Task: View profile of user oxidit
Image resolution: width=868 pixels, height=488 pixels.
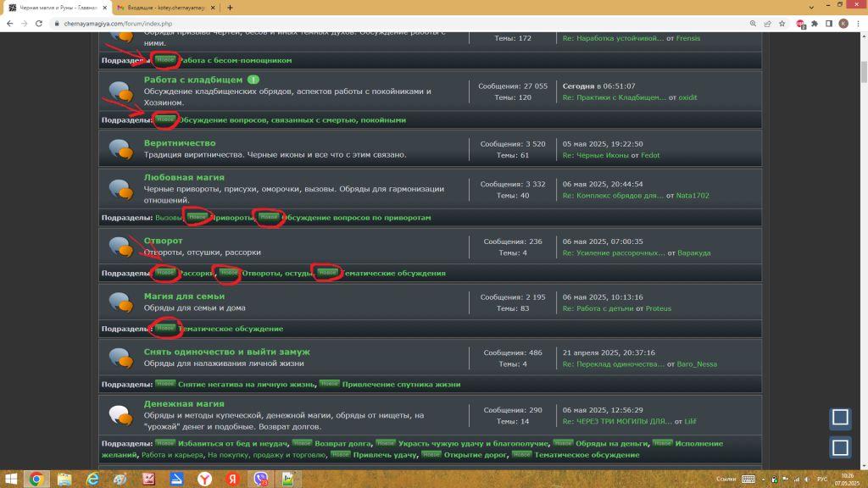Action: coord(687,97)
